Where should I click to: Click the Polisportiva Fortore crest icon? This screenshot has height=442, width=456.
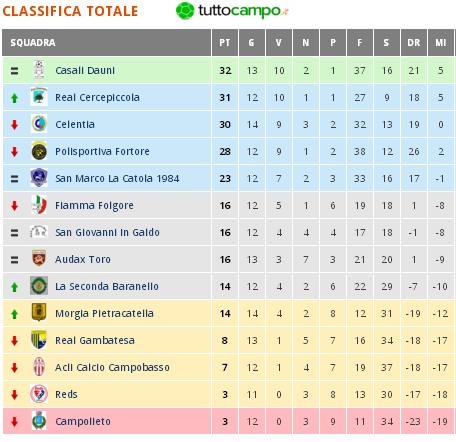click(39, 151)
